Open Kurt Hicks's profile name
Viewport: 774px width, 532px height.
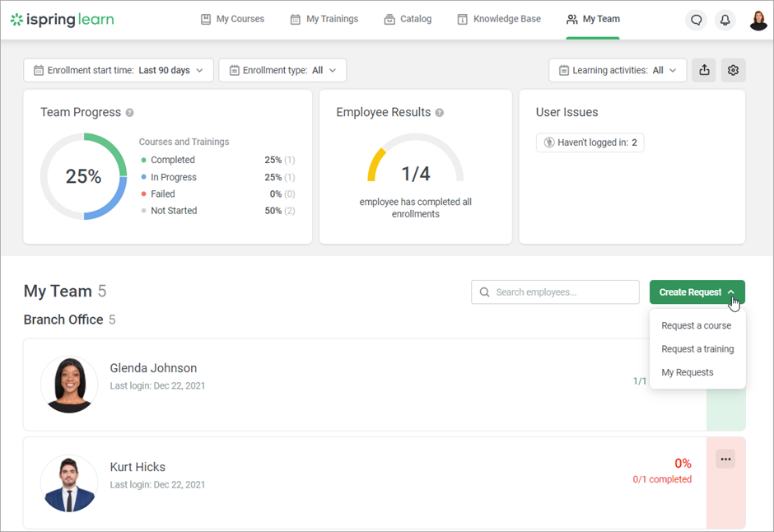(x=138, y=467)
